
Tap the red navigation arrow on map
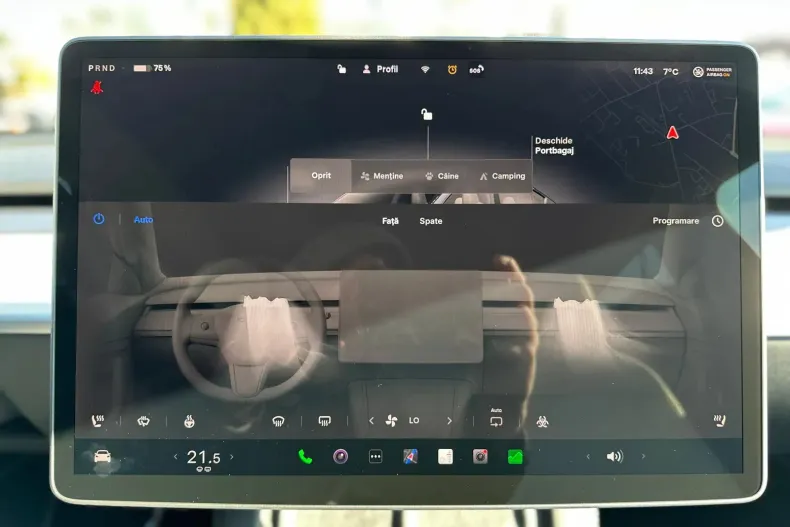(x=672, y=133)
